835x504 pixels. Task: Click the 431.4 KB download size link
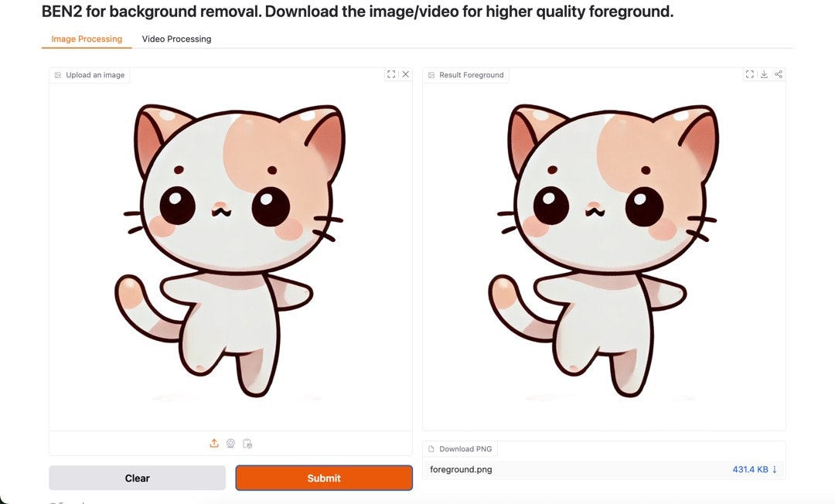pos(750,469)
